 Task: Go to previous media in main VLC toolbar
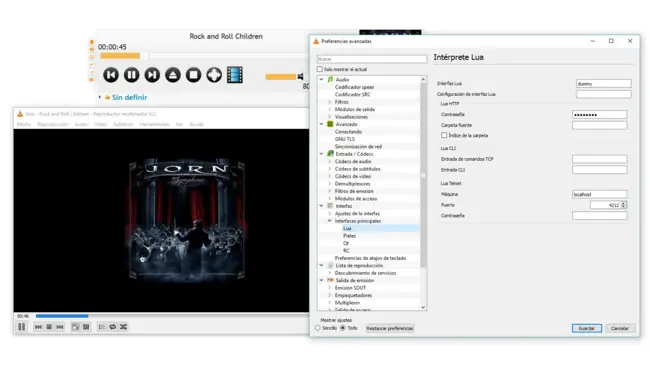(x=38, y=327)
